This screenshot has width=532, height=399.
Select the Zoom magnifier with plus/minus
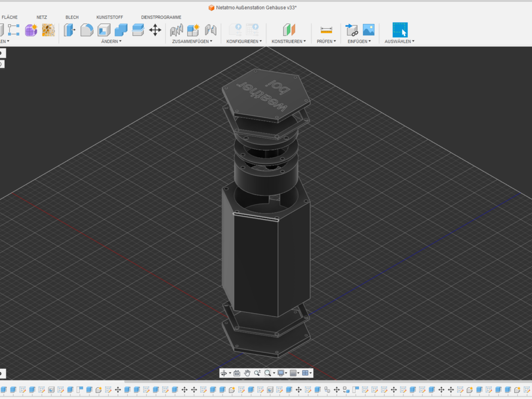click(x=257, y=373)
